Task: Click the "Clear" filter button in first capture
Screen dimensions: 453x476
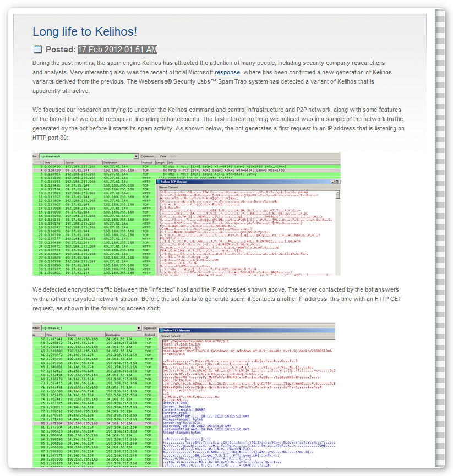Action: pos(163,156)
